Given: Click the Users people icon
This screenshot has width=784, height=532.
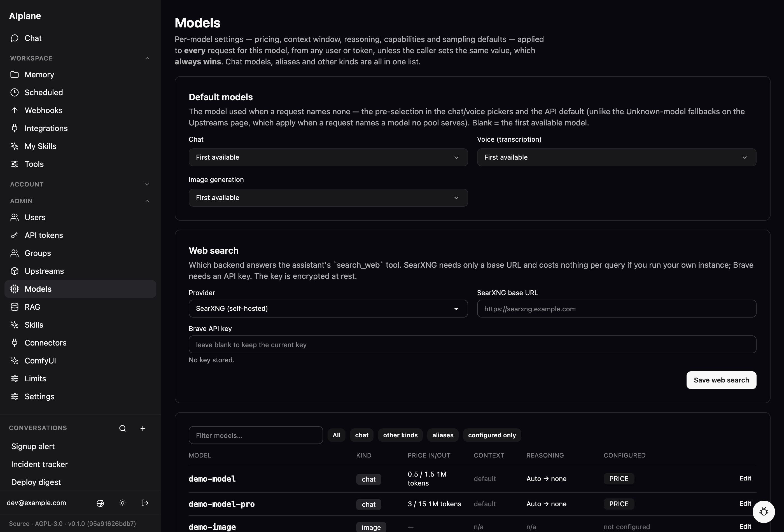Looking at the screenshot, I should point(15,217).
